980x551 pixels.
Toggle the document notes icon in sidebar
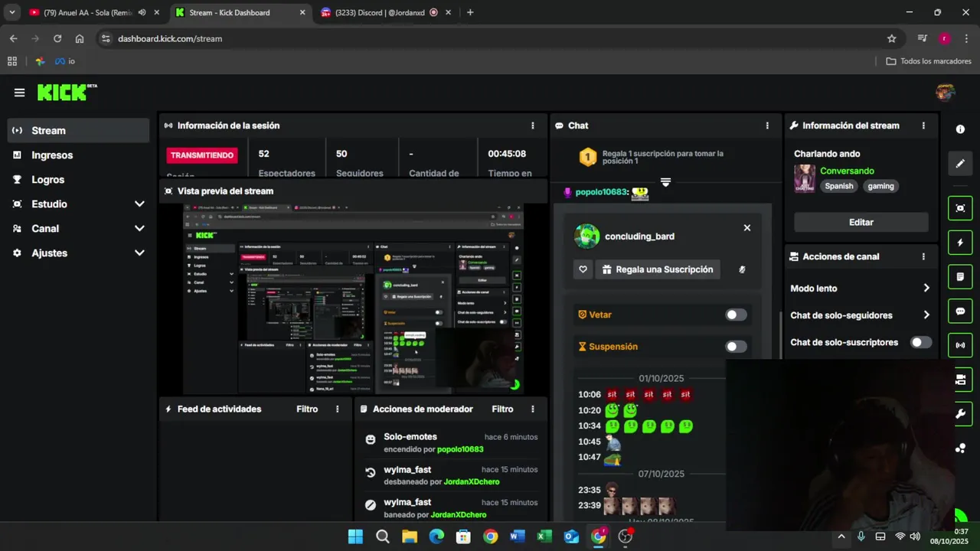tap(960, 276)
